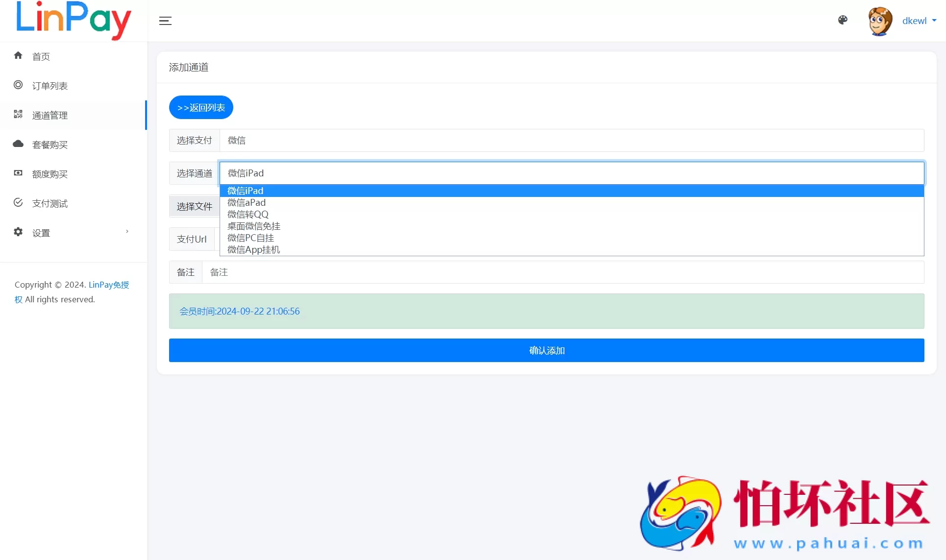This screenshot has width=946, height=560.
Task: Click into the 备注 input field
Action: click(x=563, y=272)
